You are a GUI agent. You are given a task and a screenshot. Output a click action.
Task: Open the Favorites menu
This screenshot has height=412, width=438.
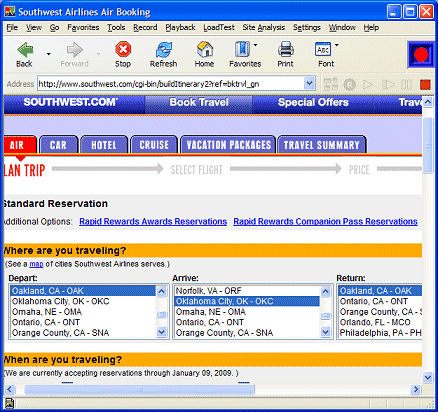(83, 27)
